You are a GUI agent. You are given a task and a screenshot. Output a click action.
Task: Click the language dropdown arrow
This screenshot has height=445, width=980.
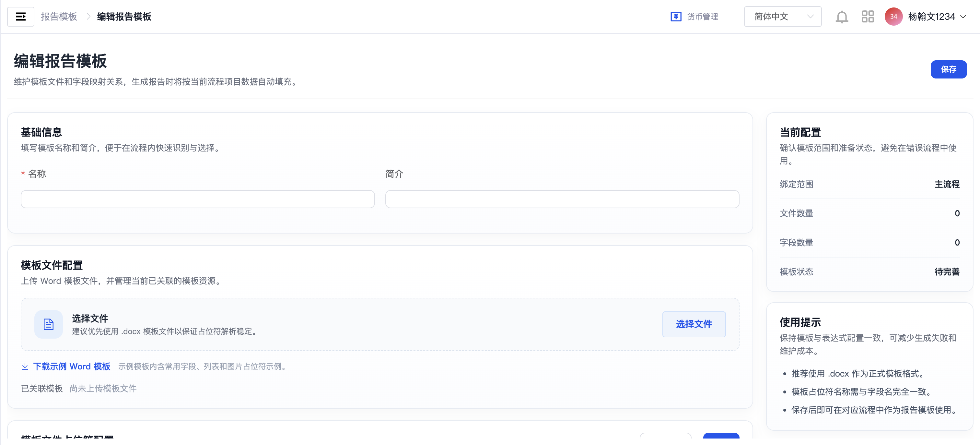coord(810,17)
